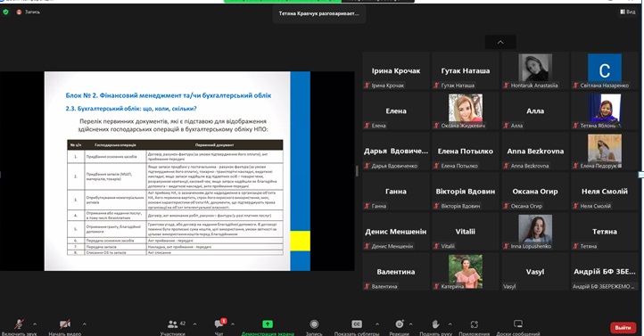Viewport: 644px width, 336px height.
Task: Select Елена Потылко participant tile
Action: tap(466, 151)
